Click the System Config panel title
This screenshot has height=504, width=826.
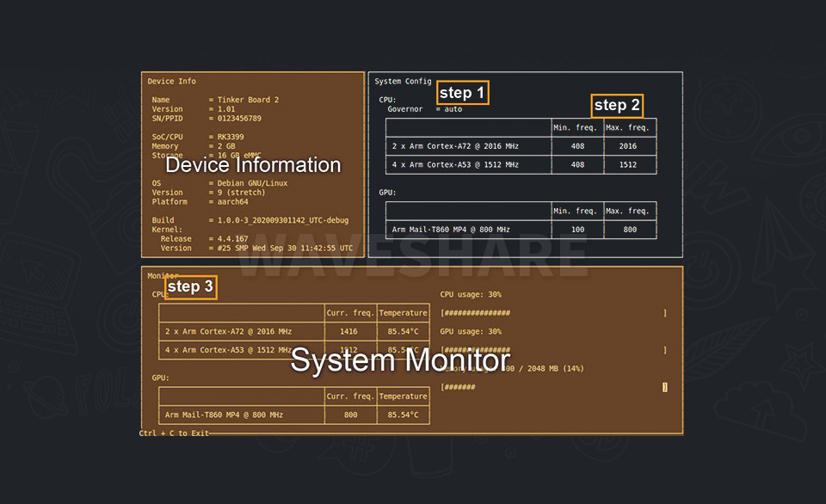tap(403, 82)
